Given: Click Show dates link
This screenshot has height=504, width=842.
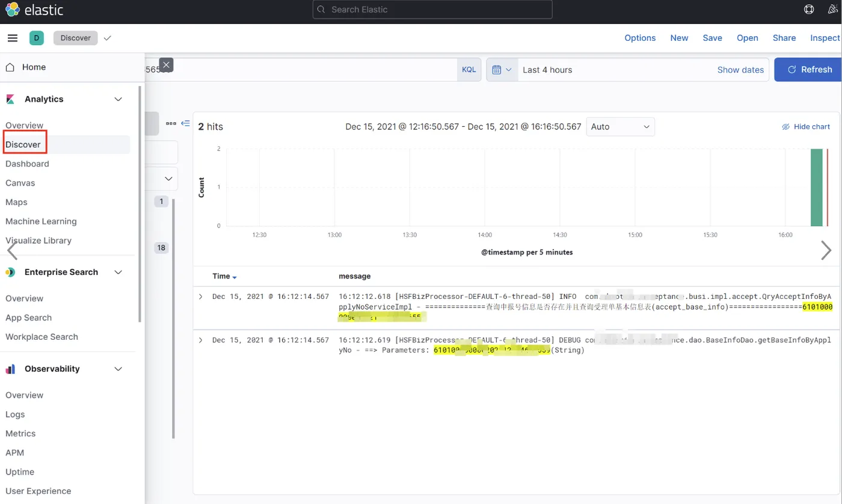Looking at the screenshot, I should pos(740,70).
